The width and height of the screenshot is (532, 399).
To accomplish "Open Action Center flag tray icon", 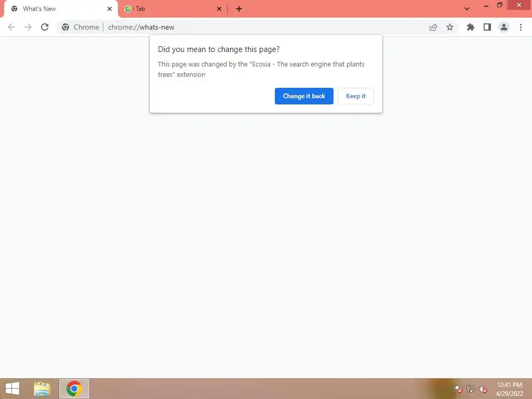I will [458, 389].
